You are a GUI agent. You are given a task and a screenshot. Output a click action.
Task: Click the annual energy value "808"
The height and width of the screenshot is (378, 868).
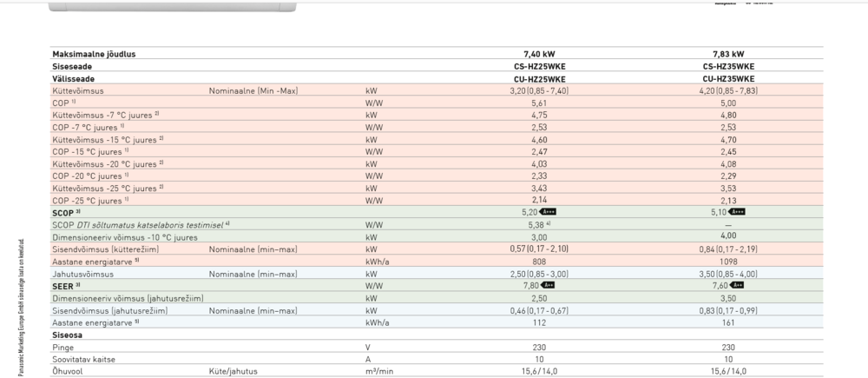(x=539, y=262)
